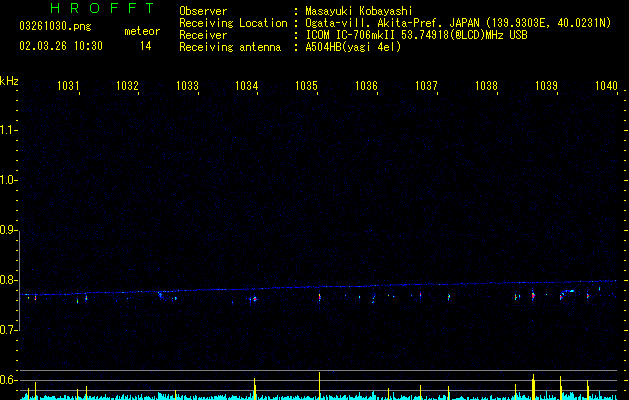Click the kHz axis unit label
Image resolution: width=629 pixels, height=400 pixels.
(9, 81)
